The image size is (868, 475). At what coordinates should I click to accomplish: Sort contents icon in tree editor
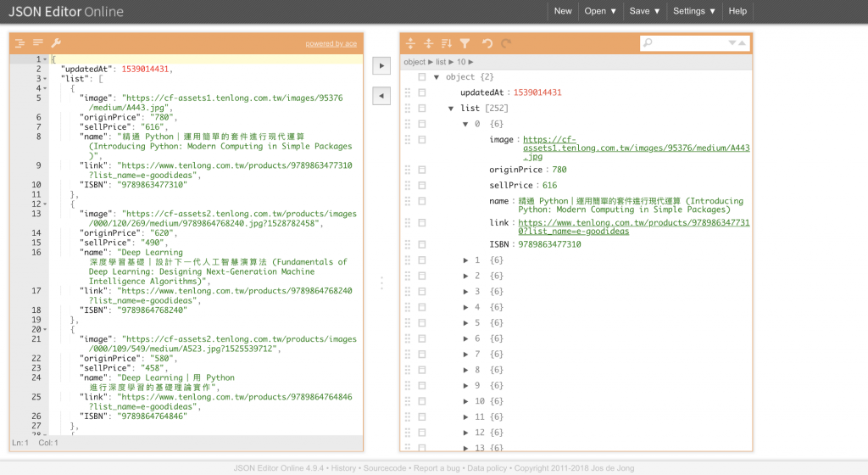click(447, 42)
